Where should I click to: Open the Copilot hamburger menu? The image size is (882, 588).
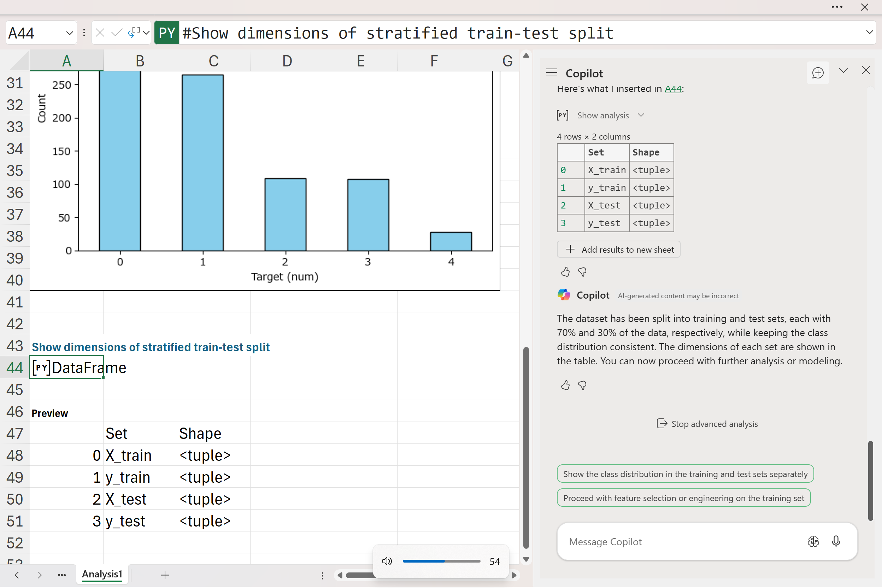pos(551,73)
